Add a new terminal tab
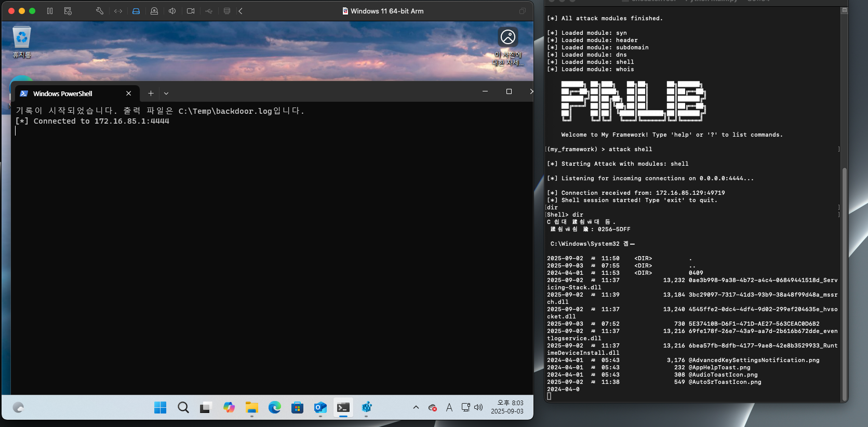 click(151, 94)
